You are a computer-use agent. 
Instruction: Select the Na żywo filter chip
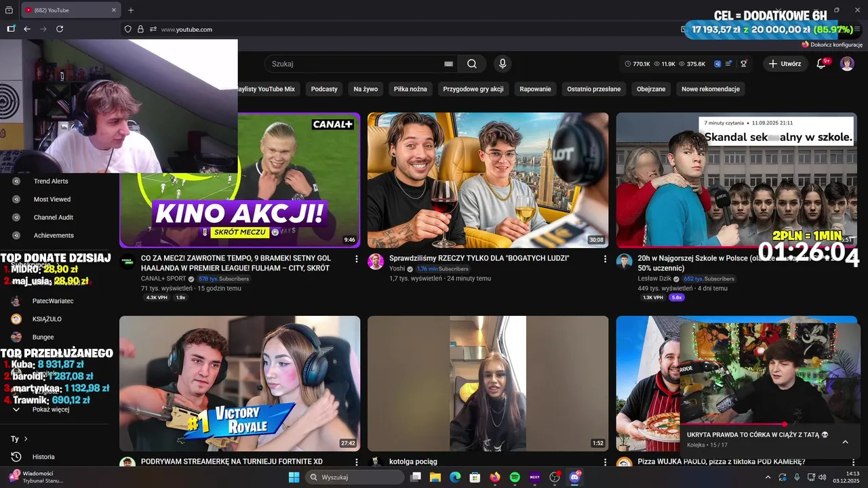366,89
